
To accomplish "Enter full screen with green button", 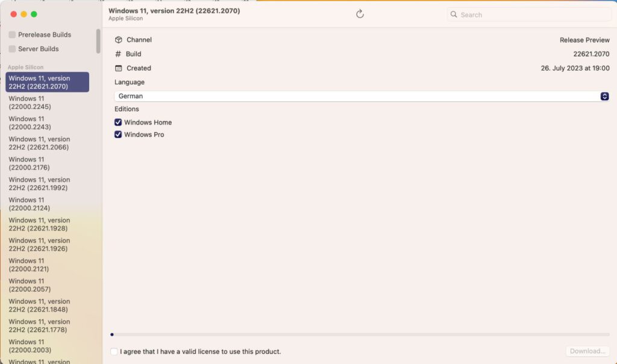I will (x=34, y=14).
